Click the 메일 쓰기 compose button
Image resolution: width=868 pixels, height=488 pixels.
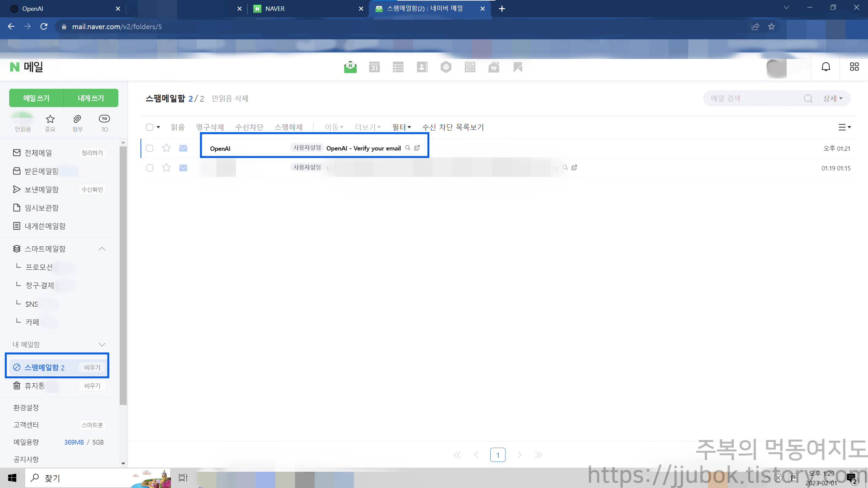pyautogui.click(x=36, y=98)
